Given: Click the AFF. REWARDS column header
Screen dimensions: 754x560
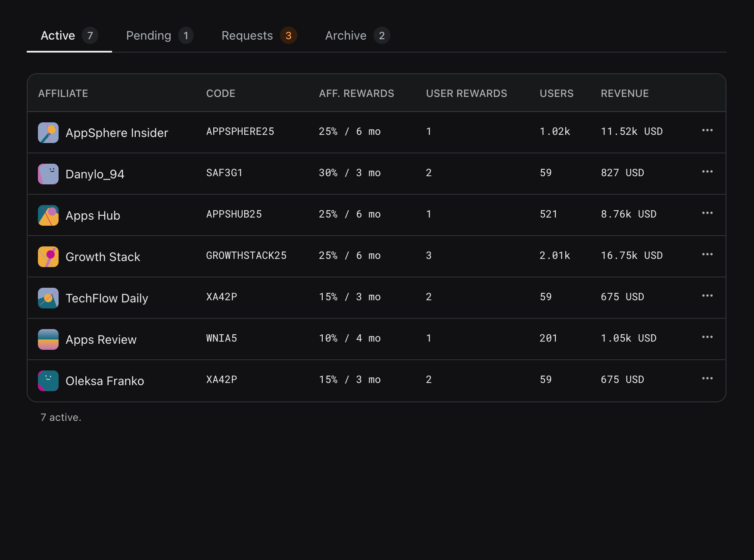Looking at the screenshot, I should coord(357,93).
